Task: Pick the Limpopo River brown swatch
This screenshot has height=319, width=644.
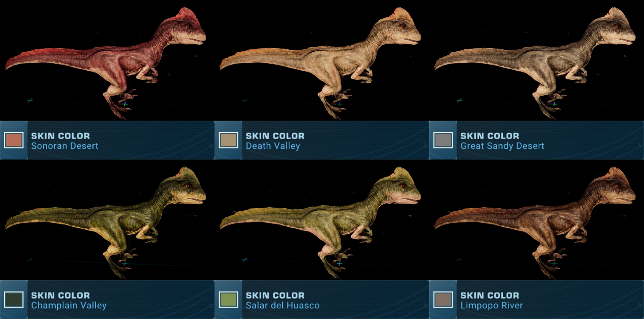Action: click(x=443, y=300)
